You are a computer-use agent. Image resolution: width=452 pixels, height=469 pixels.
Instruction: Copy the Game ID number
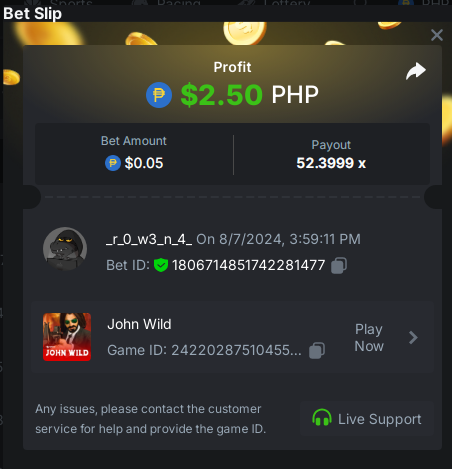point(317,351)
